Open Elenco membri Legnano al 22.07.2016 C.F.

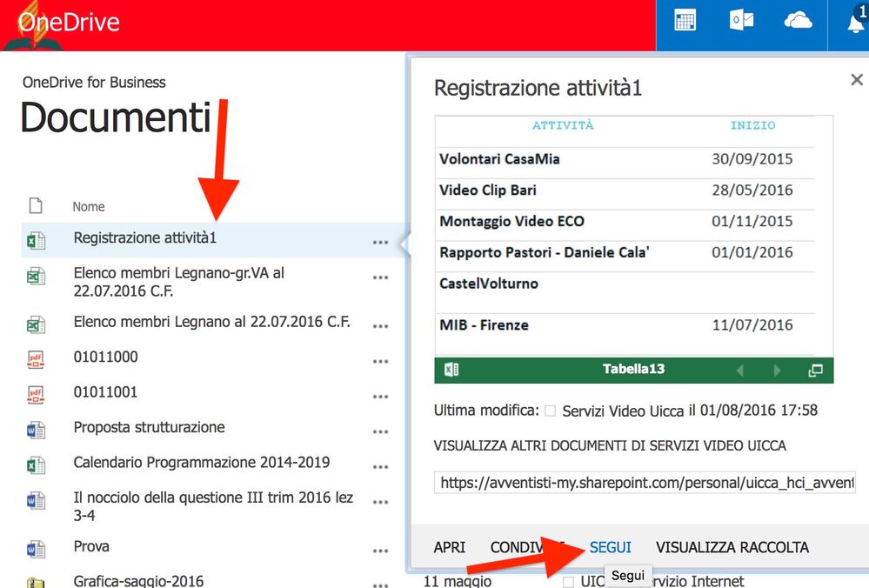pos(211,322)
